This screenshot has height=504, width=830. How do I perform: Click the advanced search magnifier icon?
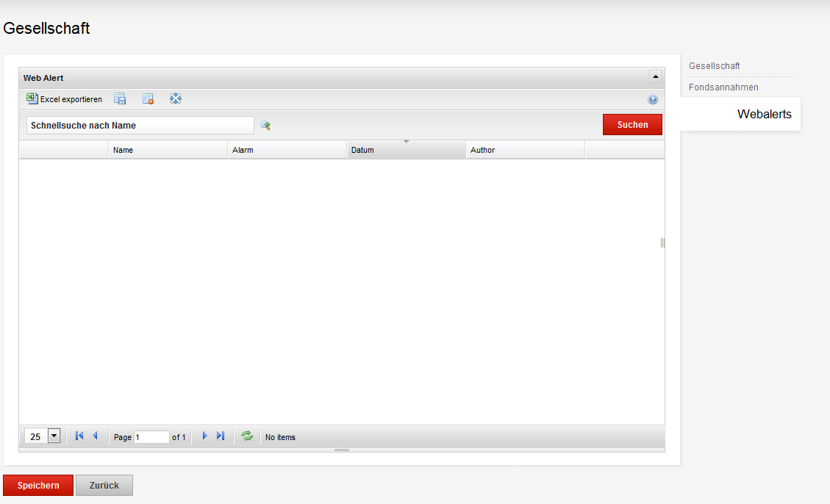265,126
